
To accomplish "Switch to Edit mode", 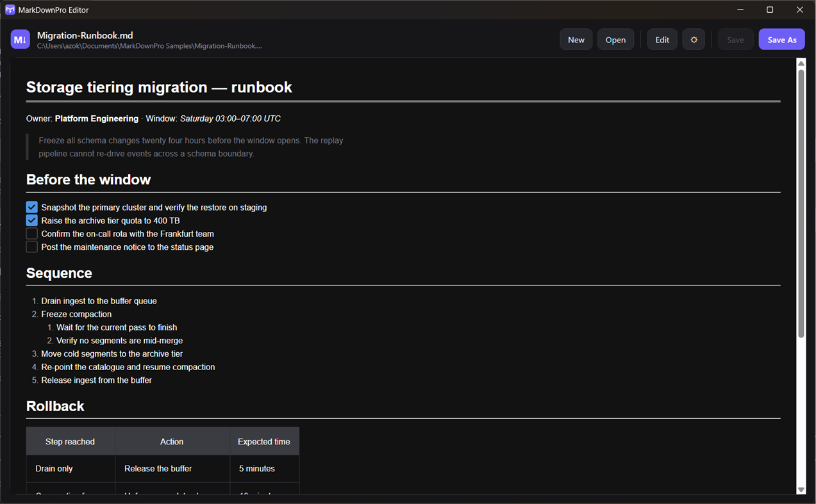I will click(662, 40).
